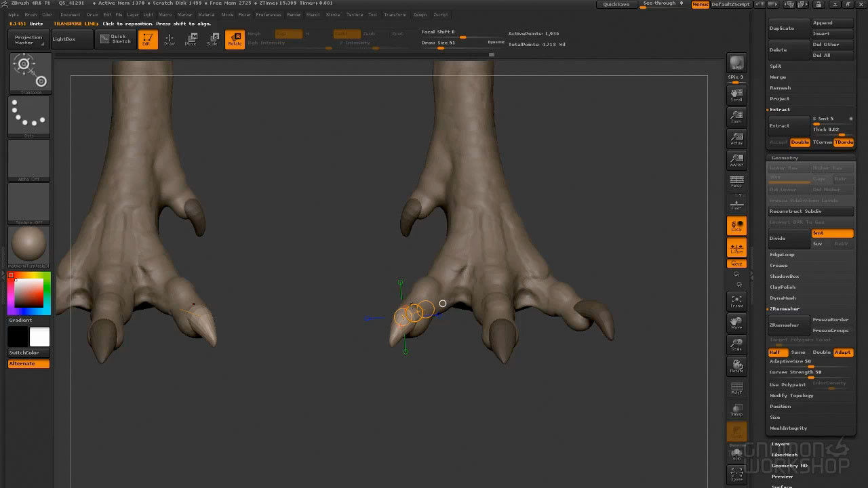Screen dimensions: 868x488
Task: Select the Draw tool icon
Action: (x=170, y=39)
